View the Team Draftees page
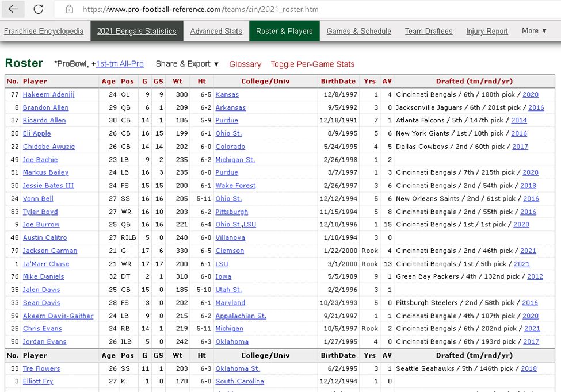The width and height of the screenshot is (561, 392). point(428,31)
